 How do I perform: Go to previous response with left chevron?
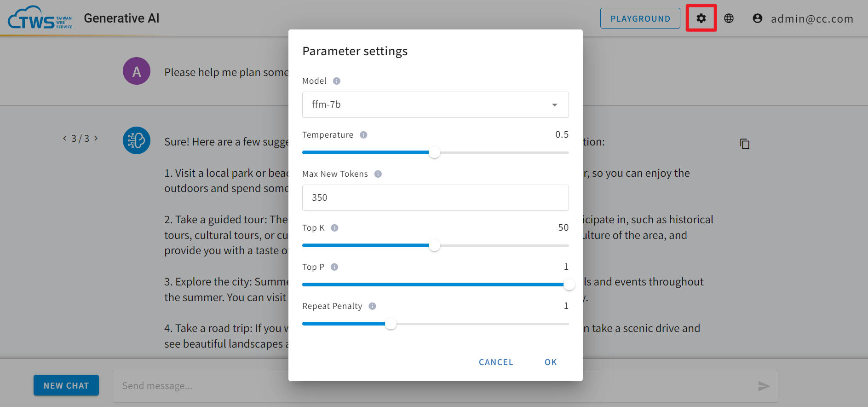coord(65,138)
